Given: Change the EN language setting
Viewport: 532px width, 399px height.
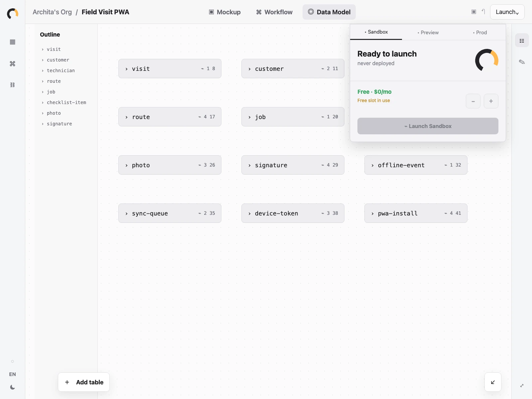Looking at the screenshot, I should pyautogui.click(x=12, y=374).
